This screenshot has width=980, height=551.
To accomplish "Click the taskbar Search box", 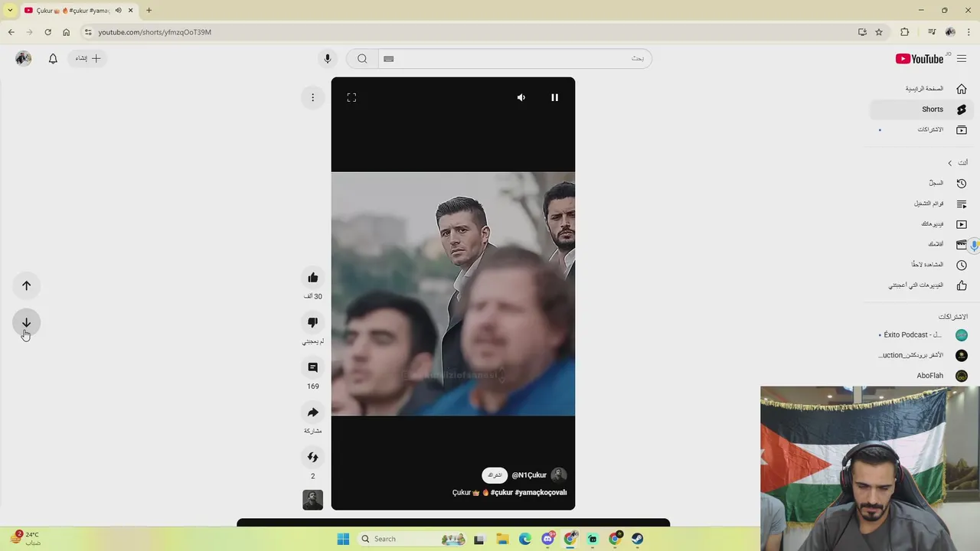I will [x=413, y=539].
